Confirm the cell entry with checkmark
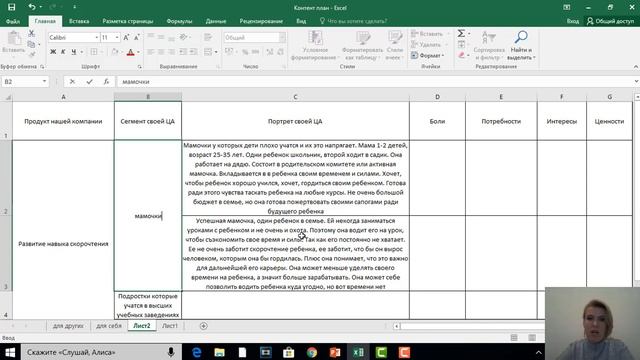 pyautogui.click(x=89, y=82)
